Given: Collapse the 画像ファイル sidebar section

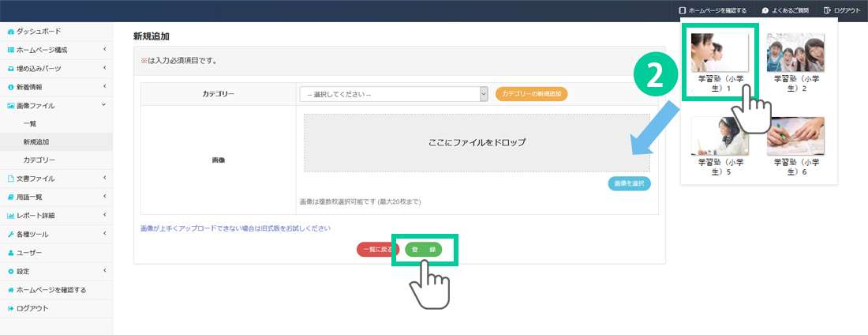Looking at the screenshot, I should (x=103, y=105).
